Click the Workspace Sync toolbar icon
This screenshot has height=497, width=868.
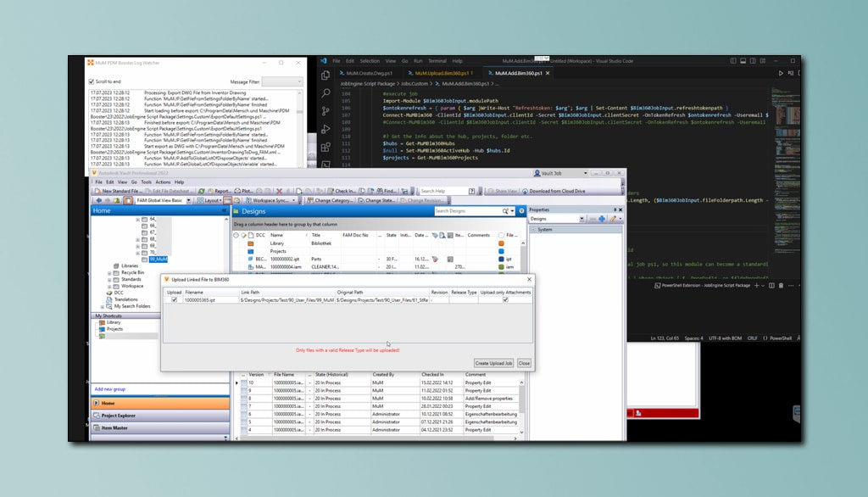tap(247, 201)
